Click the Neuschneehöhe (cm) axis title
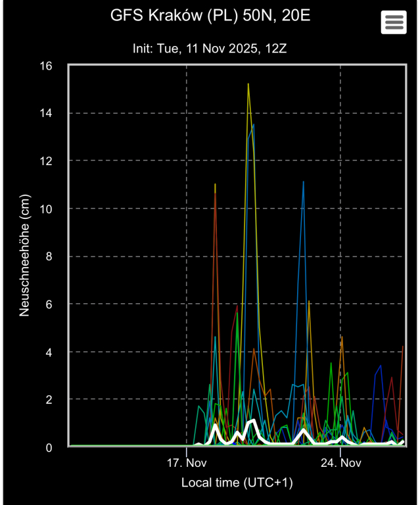Screen dimensions: 420x505 24,256
